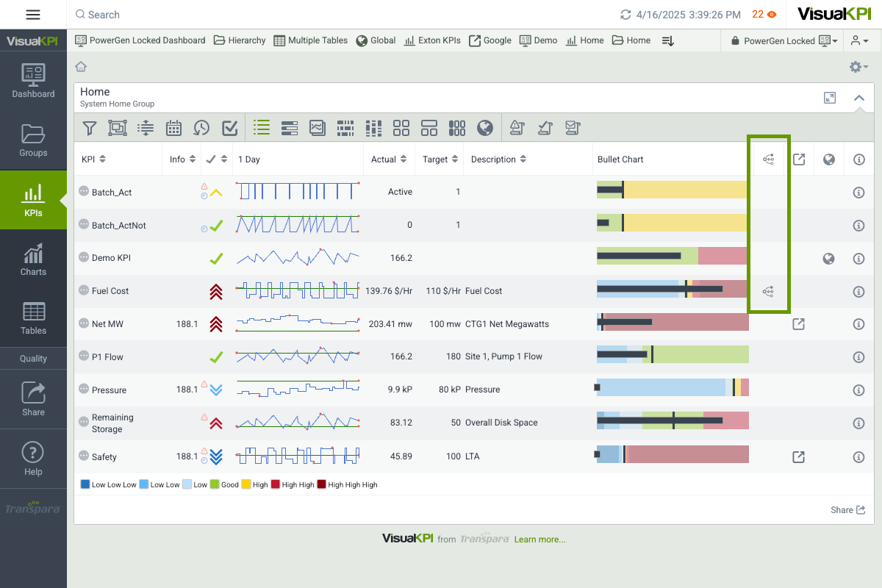Toggle the checkmark status toolbar icon
This screenshot has width=882, height=588.
point(229,128)
